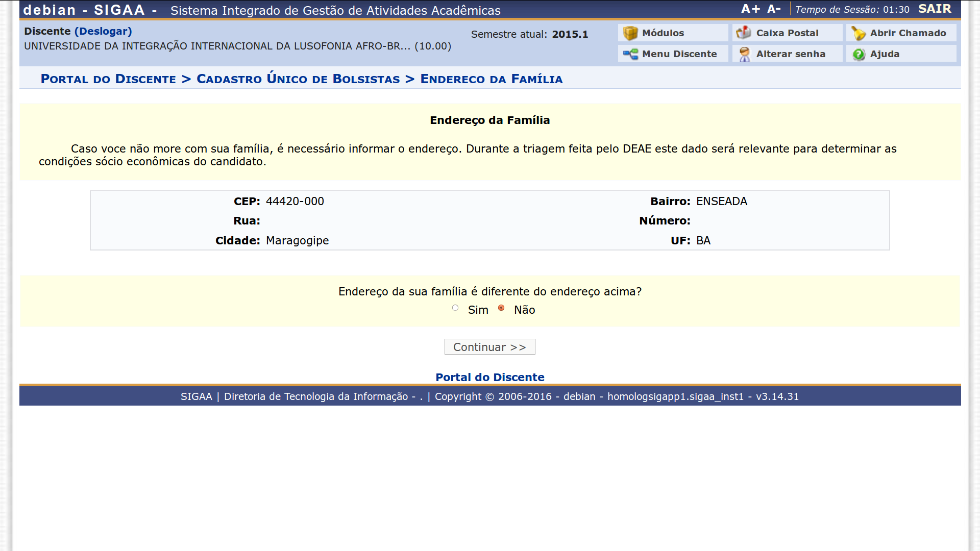Open the Caixa Postal mailbox icon
The image size is (980, 551).
(744, 33)
